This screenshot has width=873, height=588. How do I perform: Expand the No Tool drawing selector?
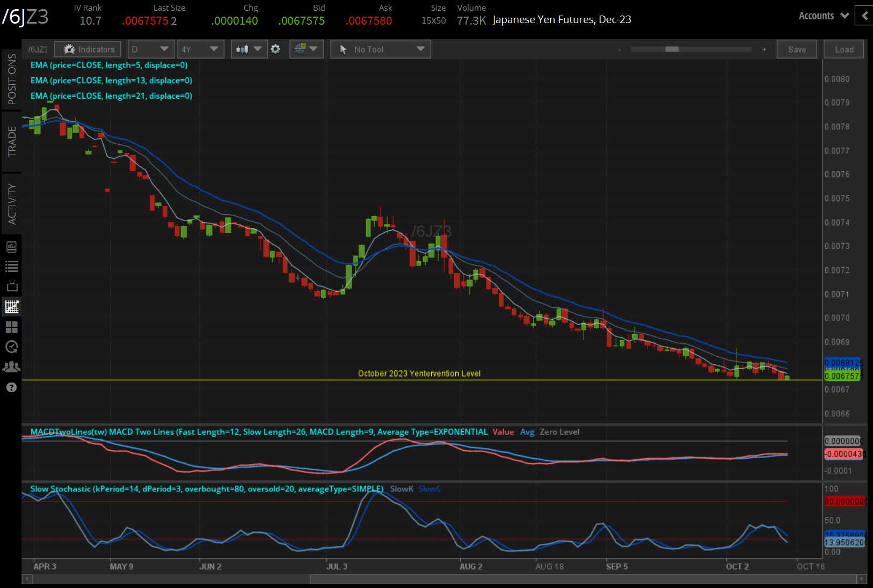381,49
